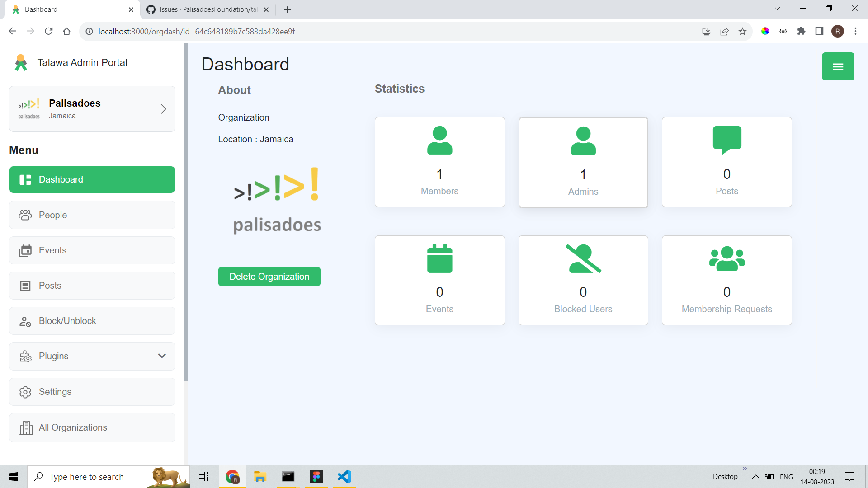This screenshot has height=488, width=868.
Task: Click the Windows search box
Action: pos(108,477)
